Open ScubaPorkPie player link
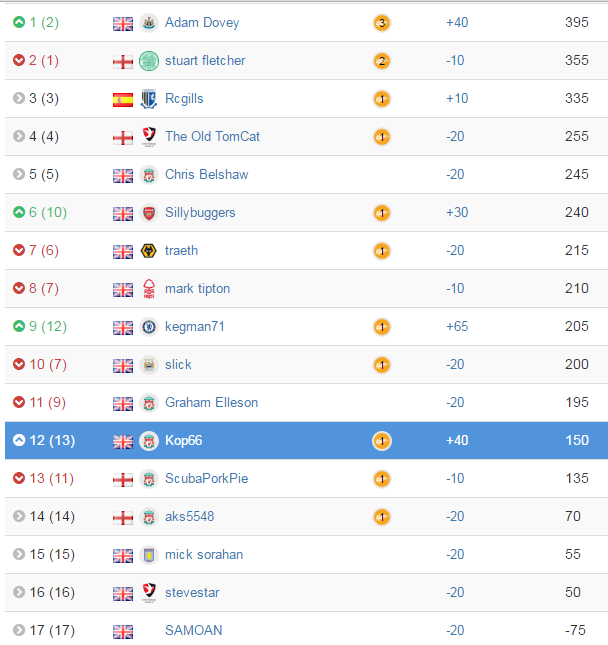The height and width of the screenshot is (645, 608). point(207,478)
